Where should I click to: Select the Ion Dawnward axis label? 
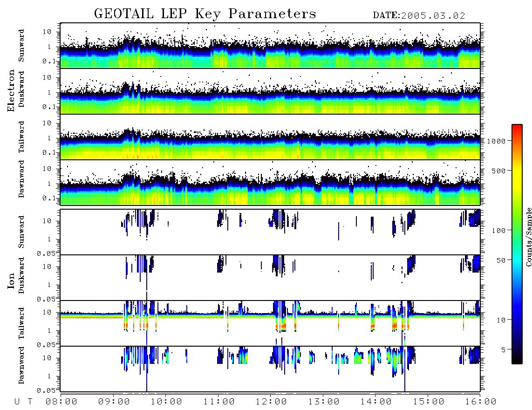[21, 365]
